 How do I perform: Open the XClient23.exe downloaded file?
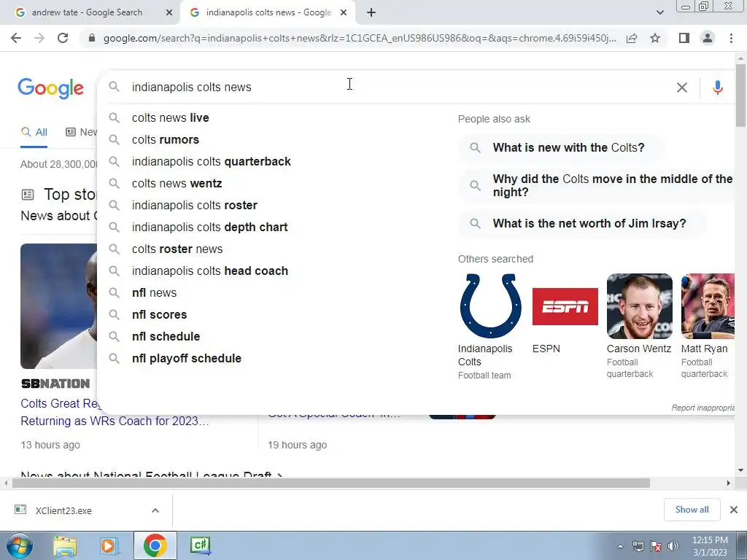pyautogui.click(x=63, y=510)
